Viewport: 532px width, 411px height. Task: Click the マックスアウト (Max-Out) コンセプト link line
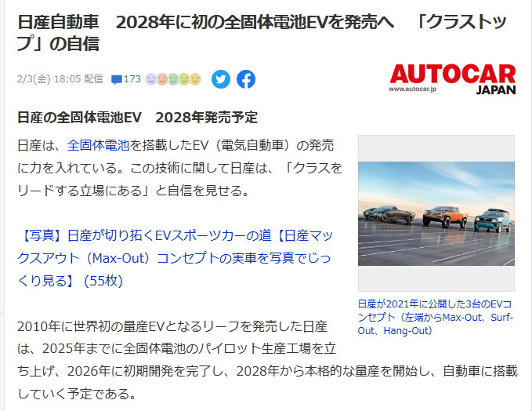tap(174, 258)
